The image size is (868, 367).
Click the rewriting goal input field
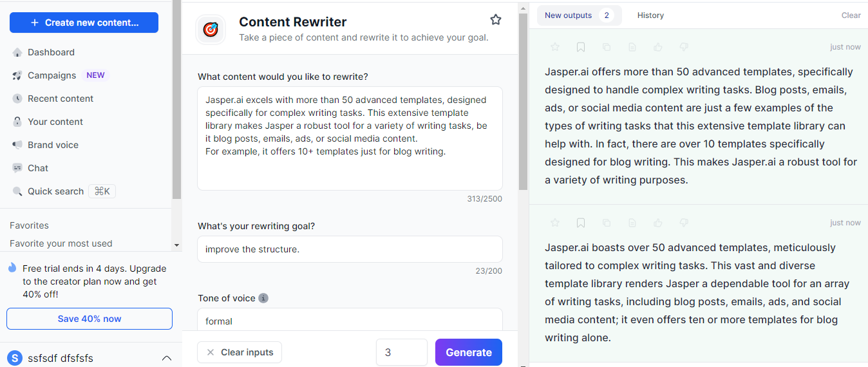point(350,249)
